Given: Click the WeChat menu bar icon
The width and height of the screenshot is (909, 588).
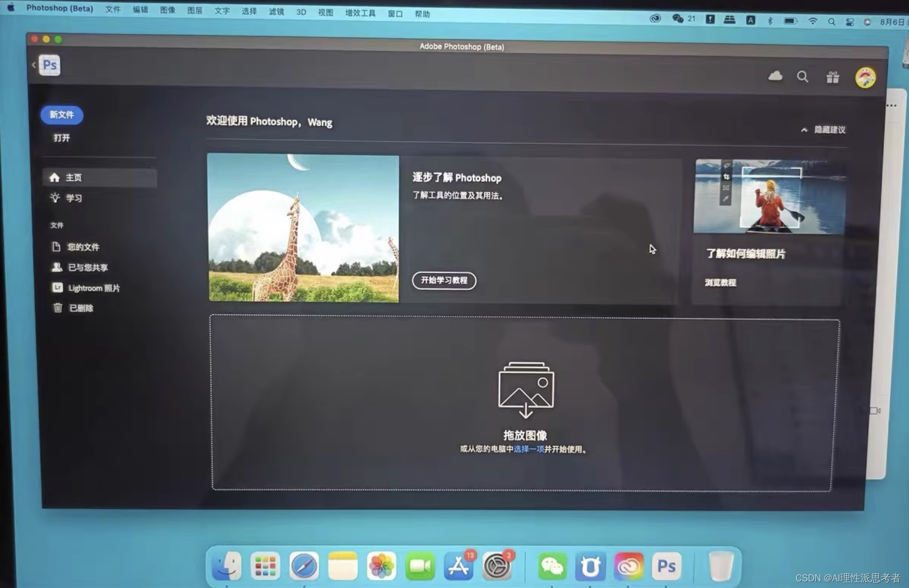Looking at the screenshot, I should [x=678, y=19].
